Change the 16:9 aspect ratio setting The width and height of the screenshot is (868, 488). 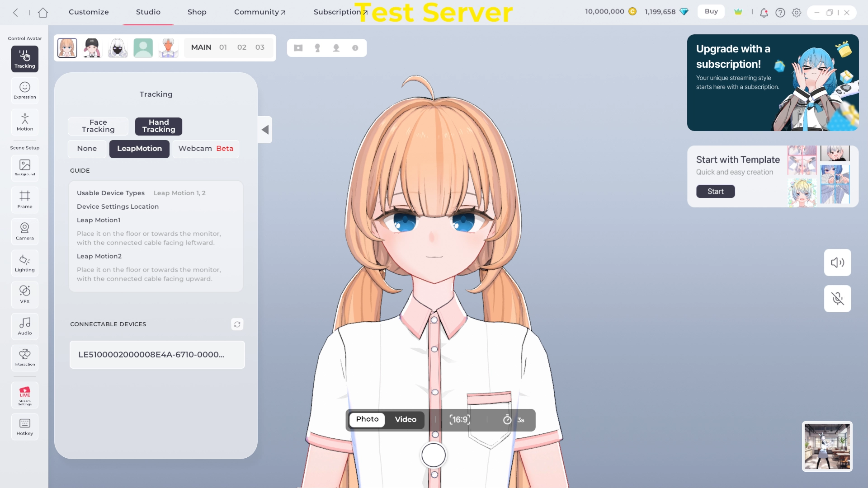(x=460, y=420)
